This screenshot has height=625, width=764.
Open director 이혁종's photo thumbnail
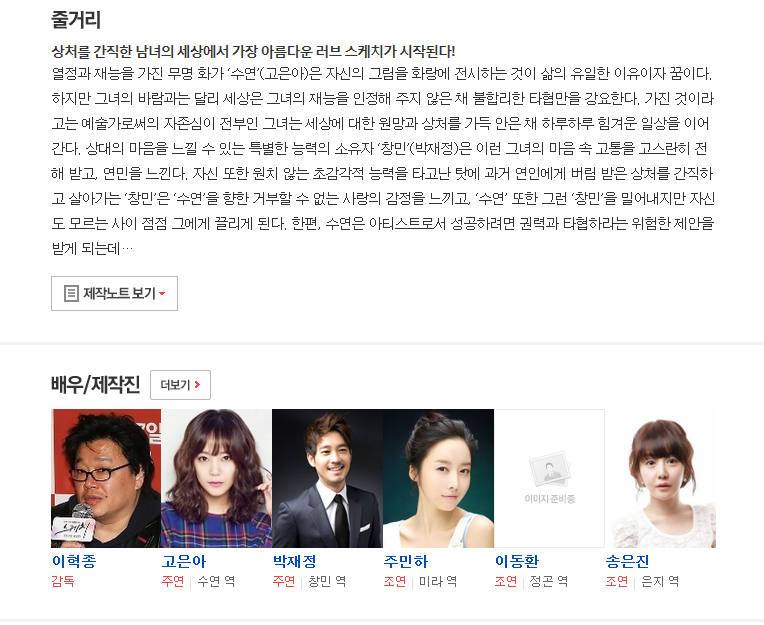[x=106, y=478]
